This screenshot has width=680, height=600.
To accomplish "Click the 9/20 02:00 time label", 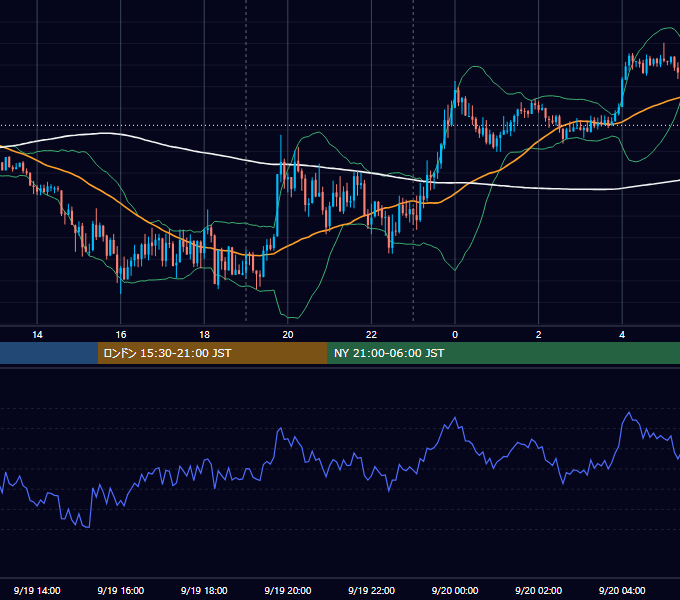I will coord(539,590).
